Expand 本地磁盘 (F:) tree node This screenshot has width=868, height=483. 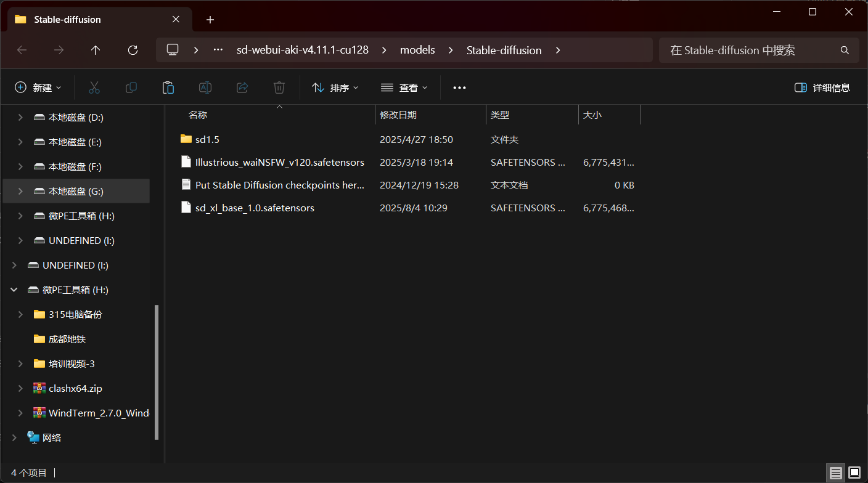(20, 166)
